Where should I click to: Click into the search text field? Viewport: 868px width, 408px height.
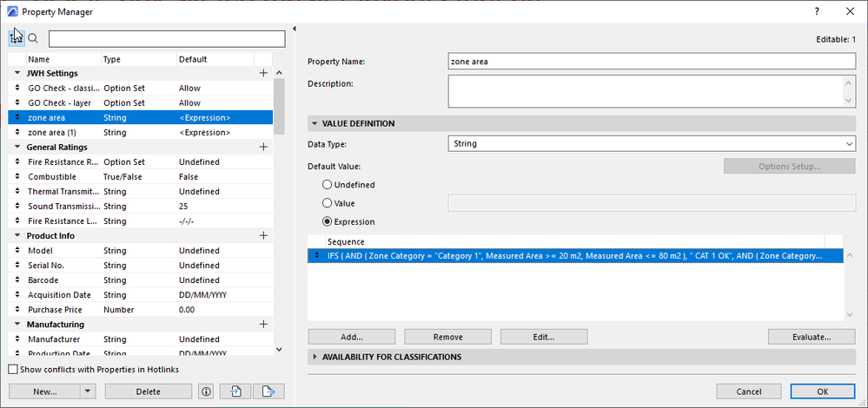click(x=167, y=39)
